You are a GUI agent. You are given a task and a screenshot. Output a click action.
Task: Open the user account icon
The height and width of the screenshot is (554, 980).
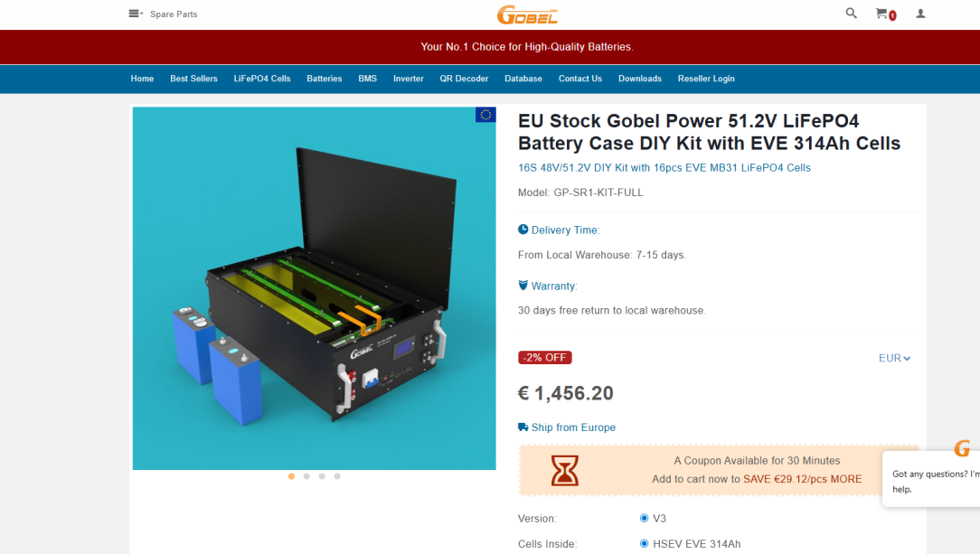pyautogui.click(x=920, y=14)
